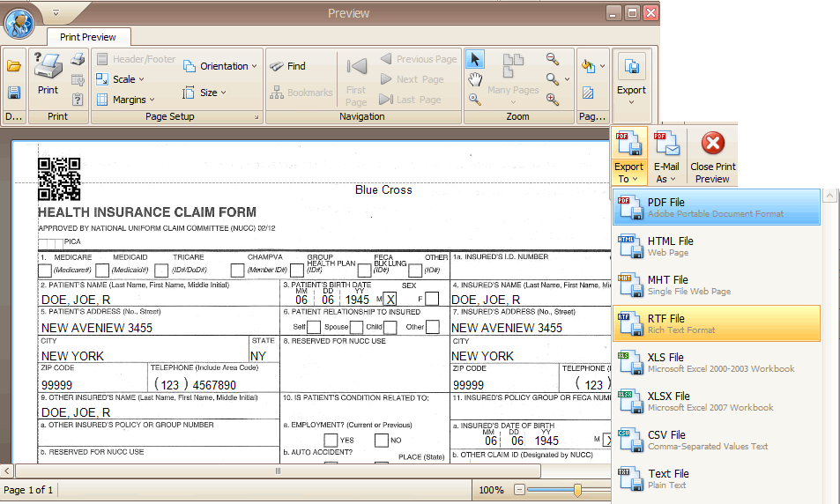Open a document with the folder icon
This screenshot has width=840, height=504.
coord(14,66)
